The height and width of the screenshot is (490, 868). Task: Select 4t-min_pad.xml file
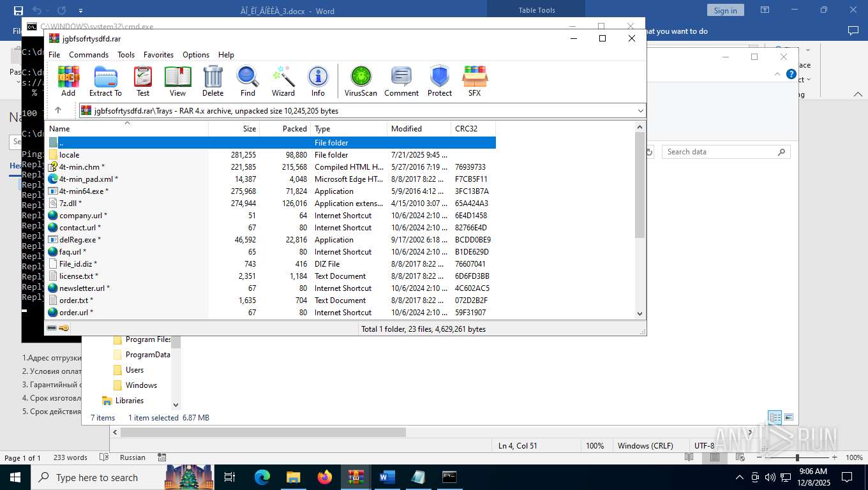tap(271, 179)
